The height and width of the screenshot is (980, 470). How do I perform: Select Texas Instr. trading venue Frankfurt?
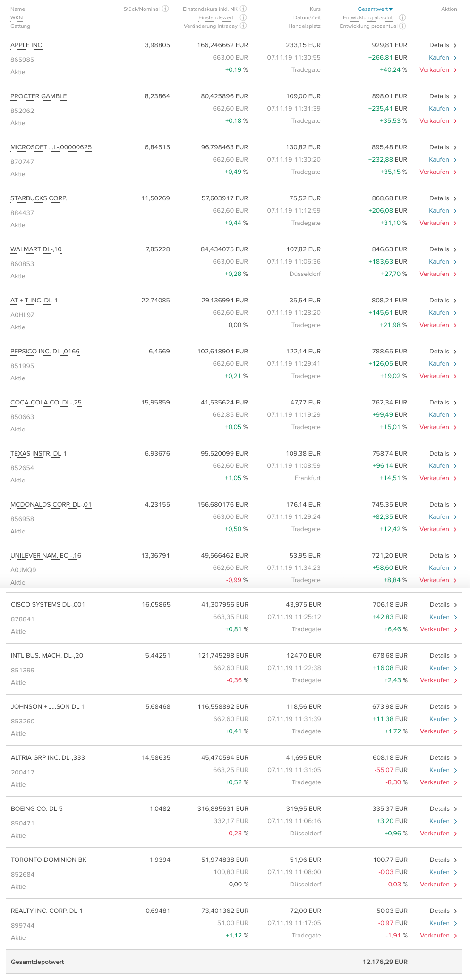pos(308,478)
